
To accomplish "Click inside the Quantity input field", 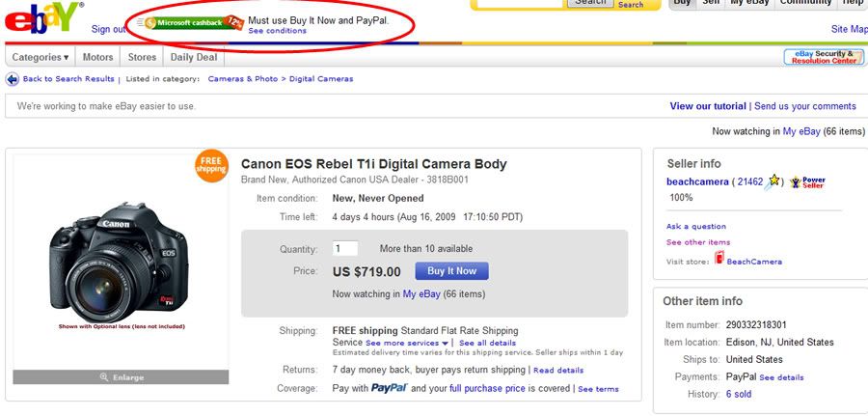I will coord(345,248).
